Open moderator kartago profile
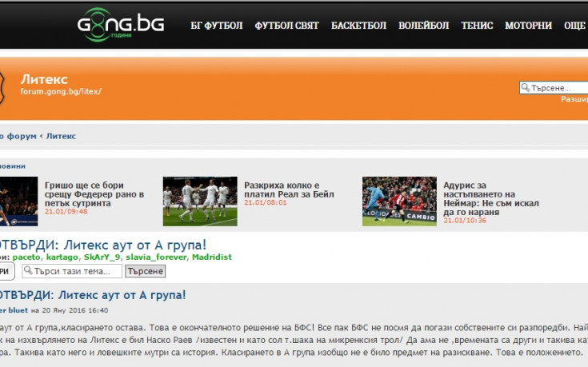Viewport: 588px width, 367px height. coord(62,257)
